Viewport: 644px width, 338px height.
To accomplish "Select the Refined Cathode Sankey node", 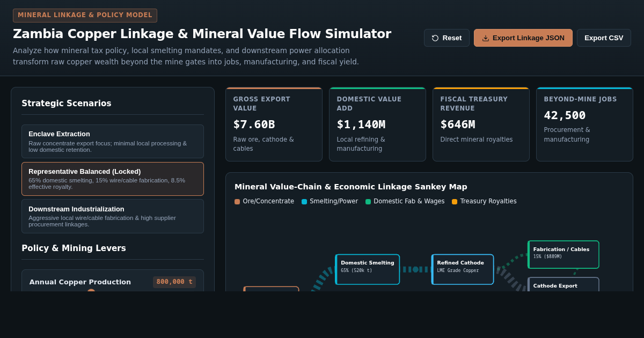I will point(463,269).
